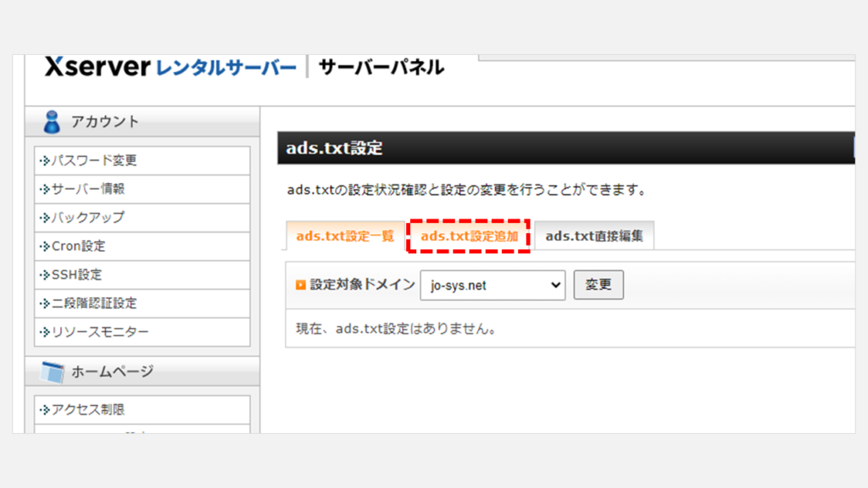Click the orange marker beside 設定対象ドメイン
868x488 pixels.
pos(301,285)
